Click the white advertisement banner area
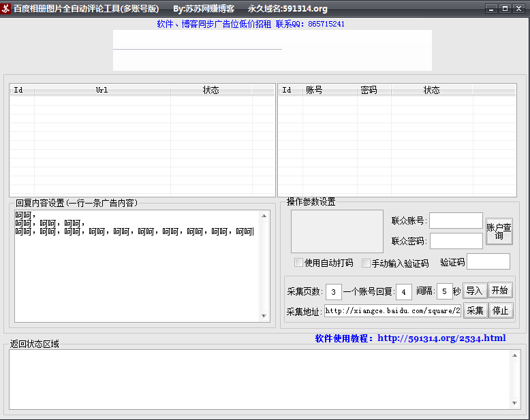The image size is (530, 420). coord(272,50)
